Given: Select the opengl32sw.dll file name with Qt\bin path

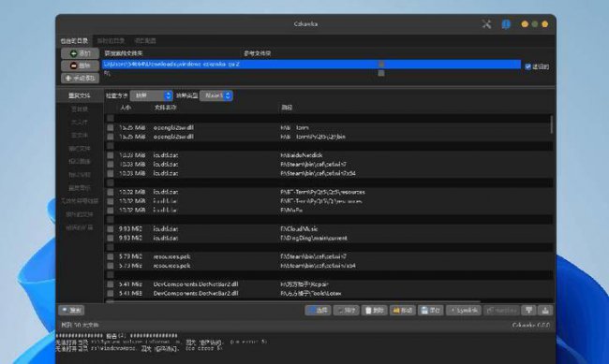Looking at the screenshot, I should coord(173,137).
